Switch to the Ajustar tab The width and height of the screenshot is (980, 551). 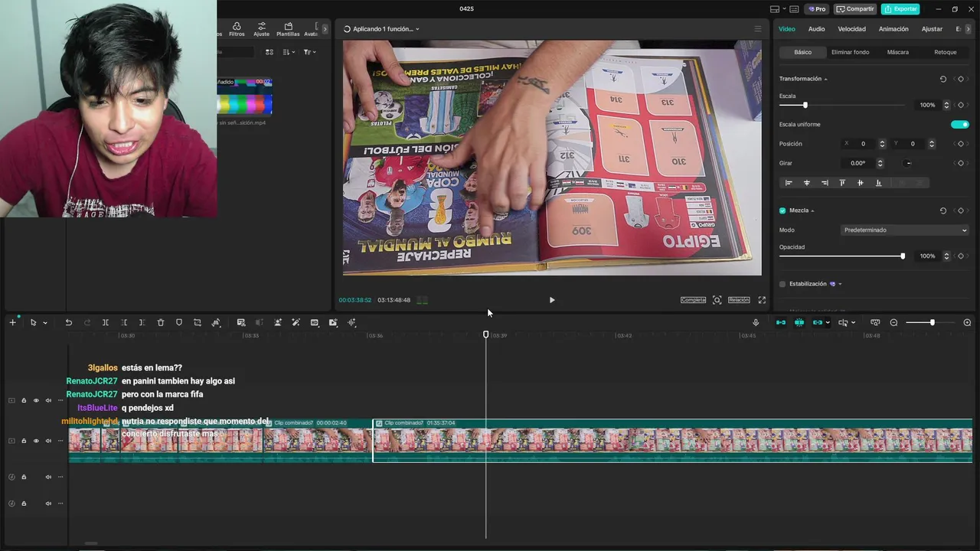tap(932, 29)
